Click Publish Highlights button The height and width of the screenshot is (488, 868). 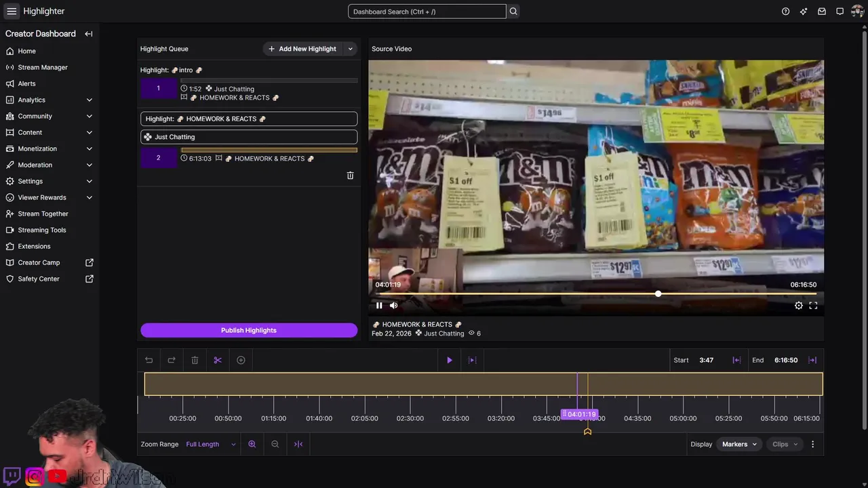point(249,331)
